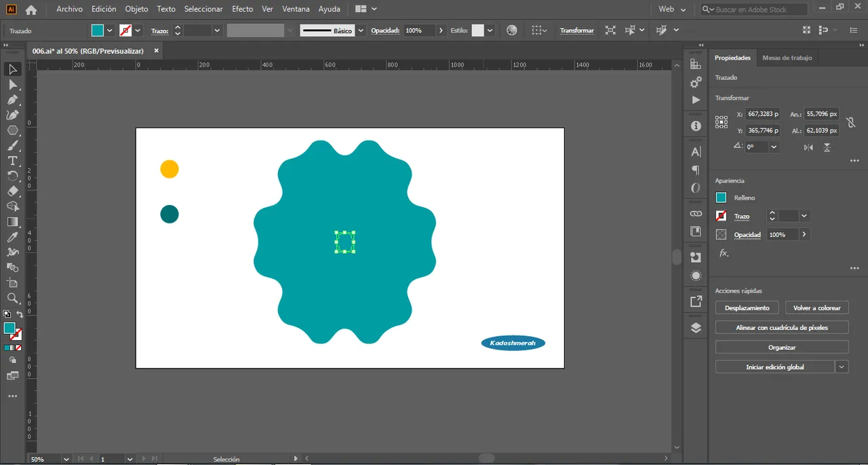Image resolution: width=868 pixels, height=465 pixels.
Task: Select the Direct Selection tool
Action: 12,85
